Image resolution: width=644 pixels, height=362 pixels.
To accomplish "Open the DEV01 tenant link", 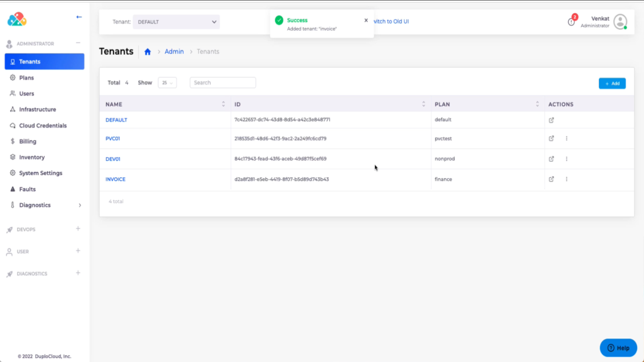I will point(113,159).
